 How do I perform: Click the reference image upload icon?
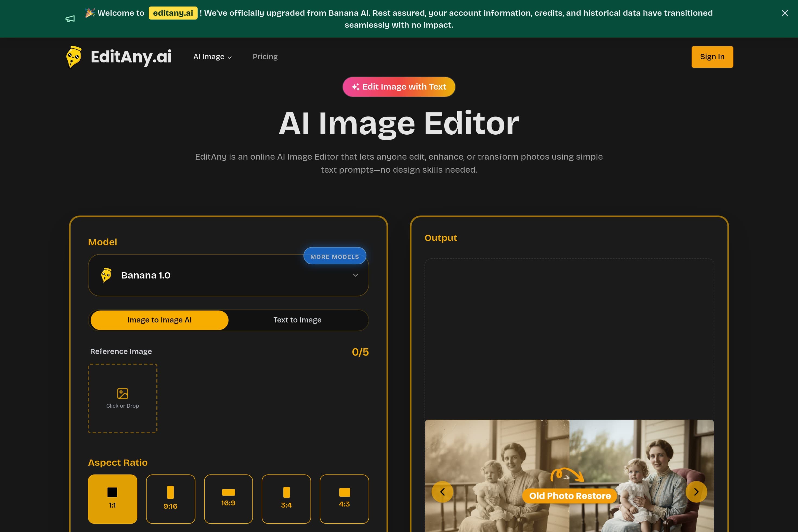pos(122,393)
